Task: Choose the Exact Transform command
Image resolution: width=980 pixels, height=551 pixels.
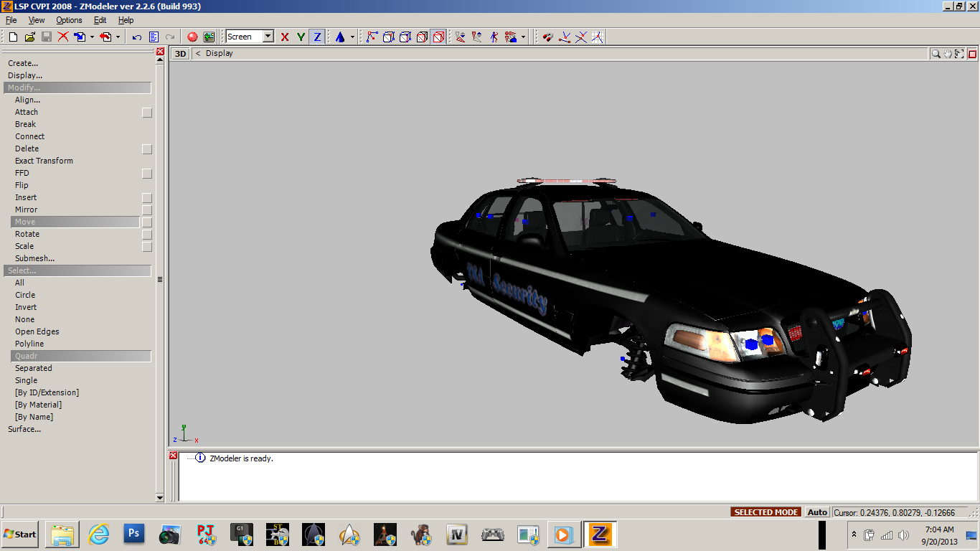Action: click(x=44, y=161)
